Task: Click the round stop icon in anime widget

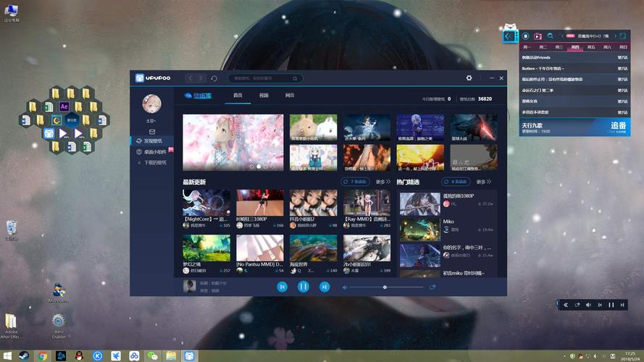Action: coord(525,36)
